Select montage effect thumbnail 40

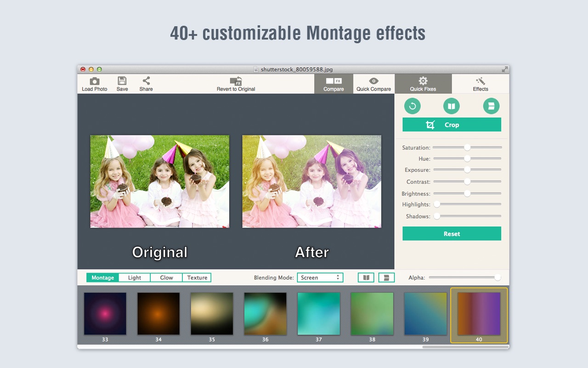pos(479,314)
